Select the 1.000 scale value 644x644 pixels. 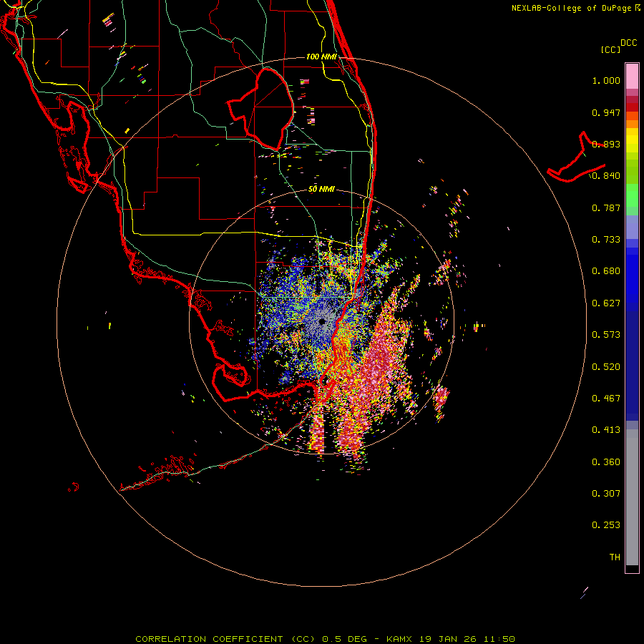(x=606, y=80)
